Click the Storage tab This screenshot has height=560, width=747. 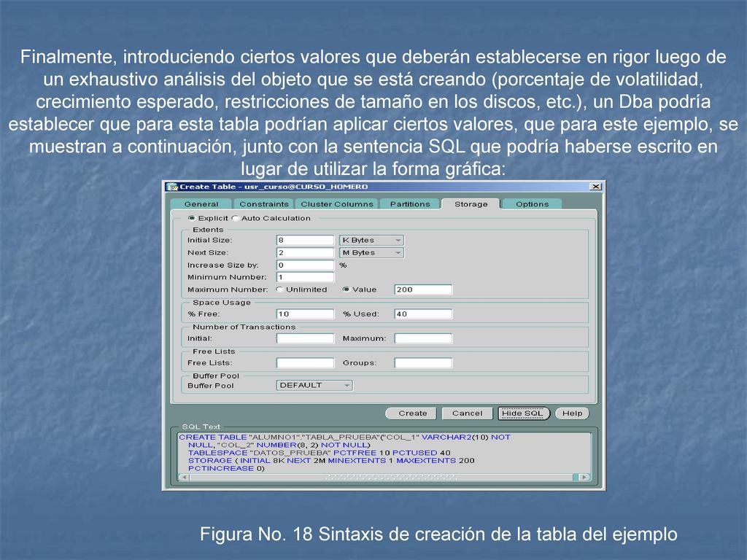pyautogui.click(x=471, y=204)
